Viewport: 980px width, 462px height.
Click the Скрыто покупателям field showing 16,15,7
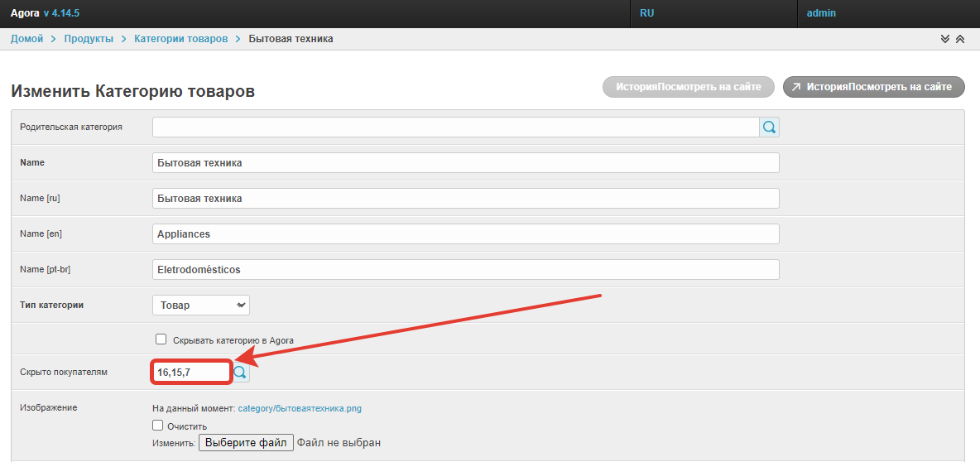191,373
